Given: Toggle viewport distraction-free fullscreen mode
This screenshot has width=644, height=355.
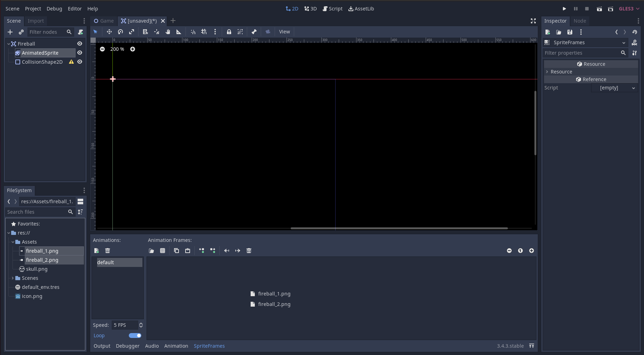Looking at the screenshot, I should [533, 21].
